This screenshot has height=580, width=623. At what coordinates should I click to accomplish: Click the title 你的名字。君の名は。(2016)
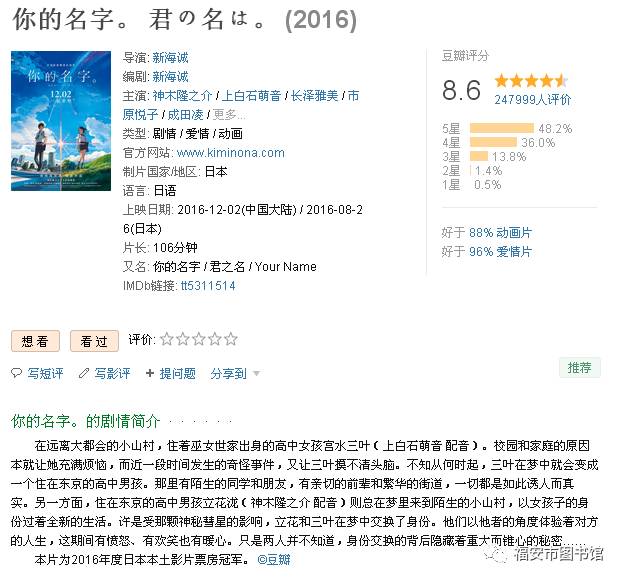click(x=185, y=19)
